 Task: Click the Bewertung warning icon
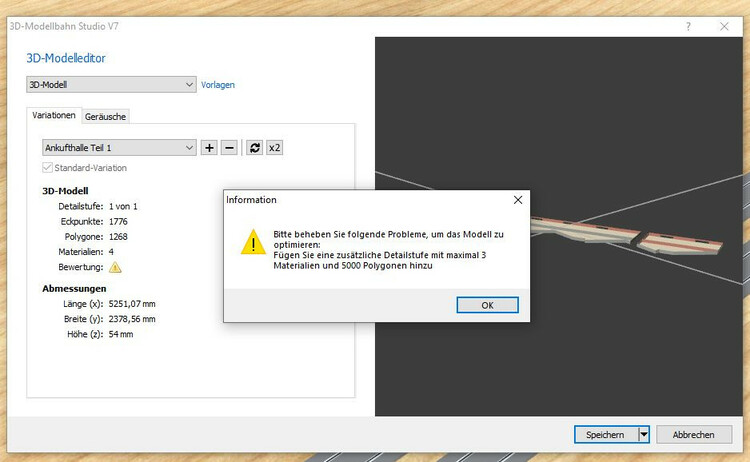115,267
